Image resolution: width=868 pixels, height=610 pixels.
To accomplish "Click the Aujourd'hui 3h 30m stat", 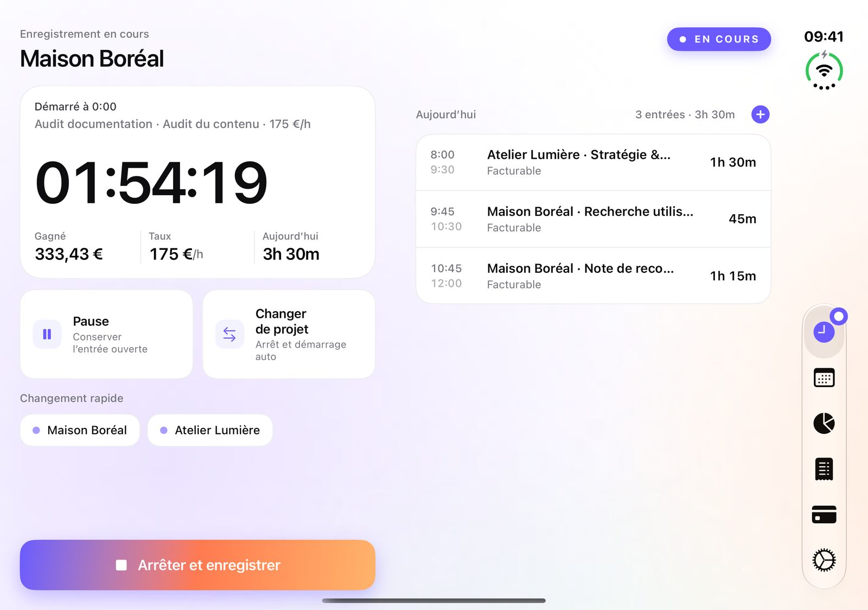I will (x=291, y=247).
